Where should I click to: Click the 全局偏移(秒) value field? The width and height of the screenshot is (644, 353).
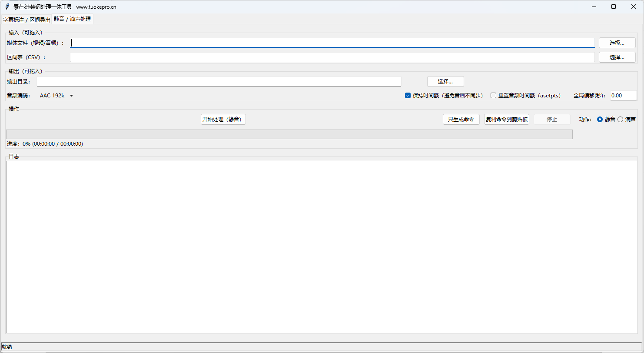click(623, 96)
